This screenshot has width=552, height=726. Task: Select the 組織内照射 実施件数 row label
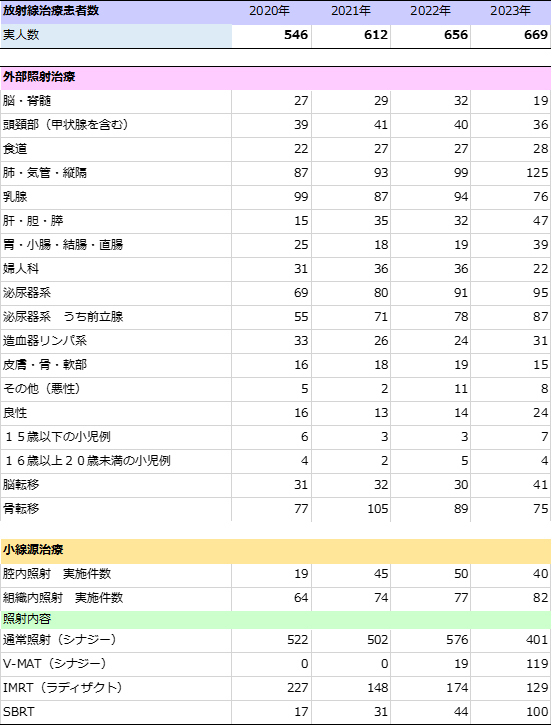63,598
